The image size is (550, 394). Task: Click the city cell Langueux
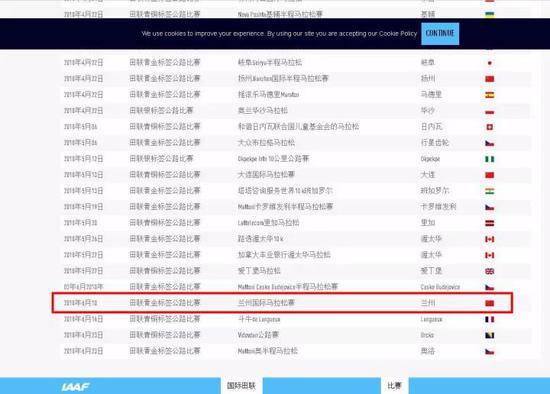(431, 319)
